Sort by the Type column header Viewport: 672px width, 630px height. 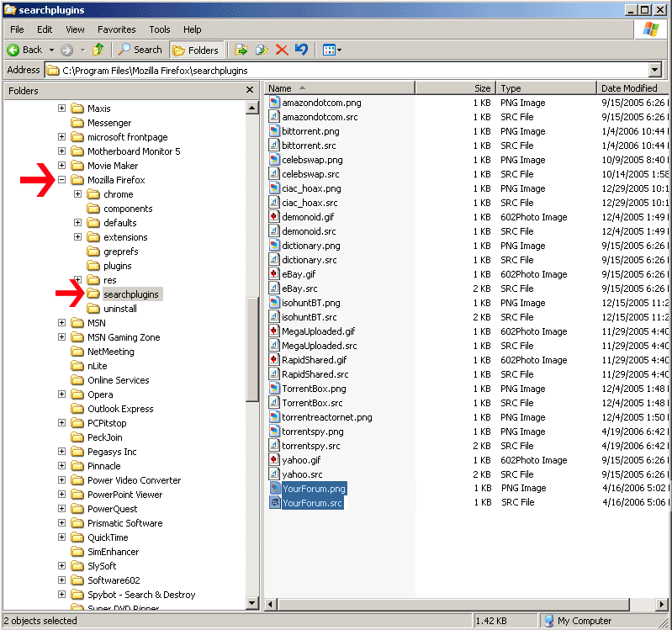coord(547,88)
